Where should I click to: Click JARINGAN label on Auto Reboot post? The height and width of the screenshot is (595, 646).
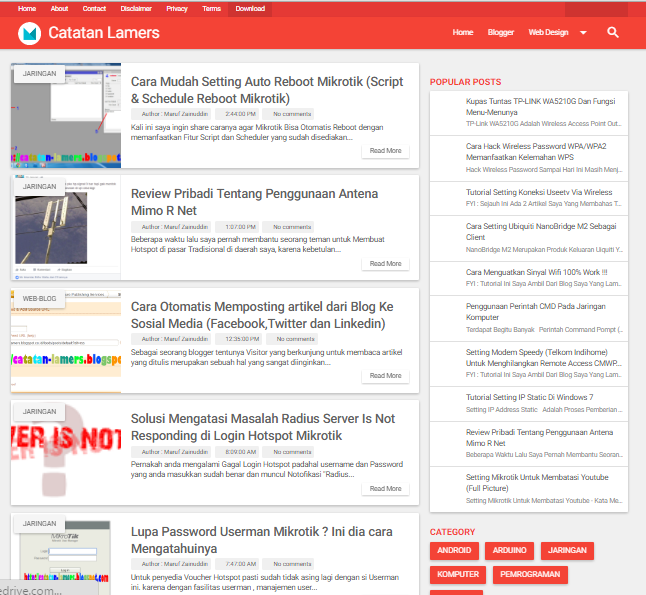pos(39,74)
